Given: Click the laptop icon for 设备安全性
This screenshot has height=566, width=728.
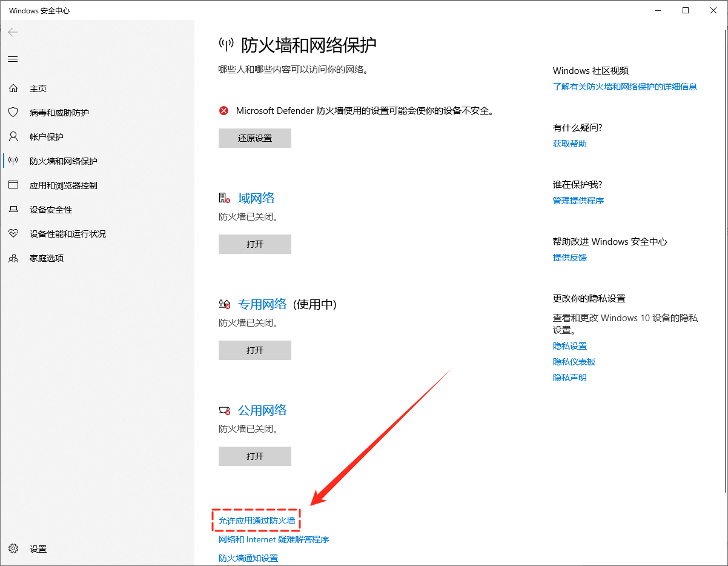Looking at the screenshot, I should pos(13,210).
